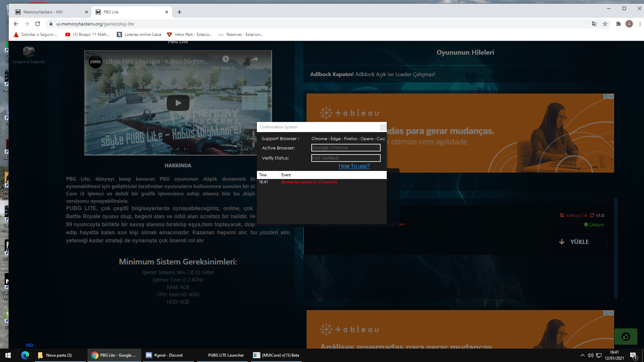Close the bottom tableau ad
Screen dimensions: 644x362
pyautogui.click(x=611, y=313)
